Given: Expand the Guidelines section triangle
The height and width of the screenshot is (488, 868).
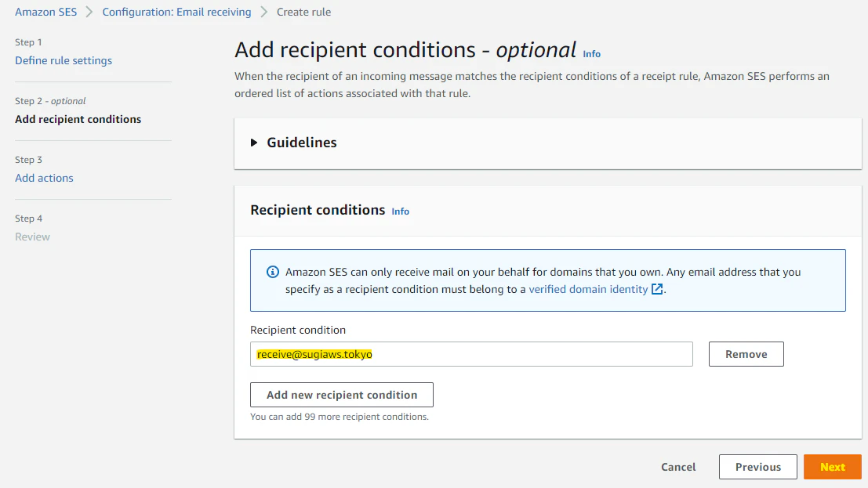Looking at the screenshot, I should tap(254, 143).
